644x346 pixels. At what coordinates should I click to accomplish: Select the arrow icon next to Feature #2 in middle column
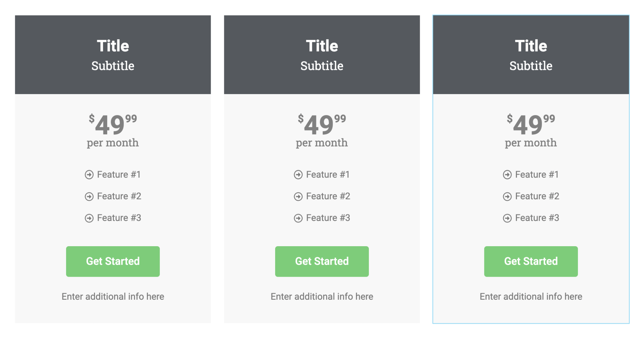click(298, 196)
